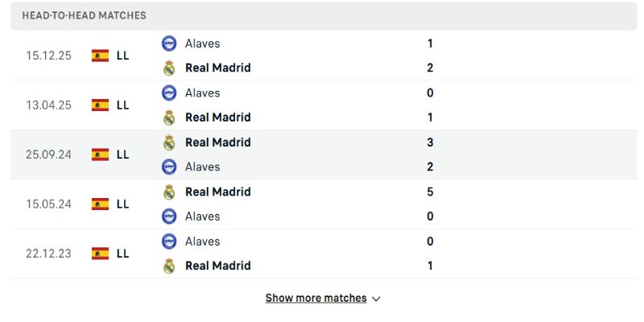Expand list with Show more matches
The height and width of the screenshot is (322, 644).
coord(316,298)
